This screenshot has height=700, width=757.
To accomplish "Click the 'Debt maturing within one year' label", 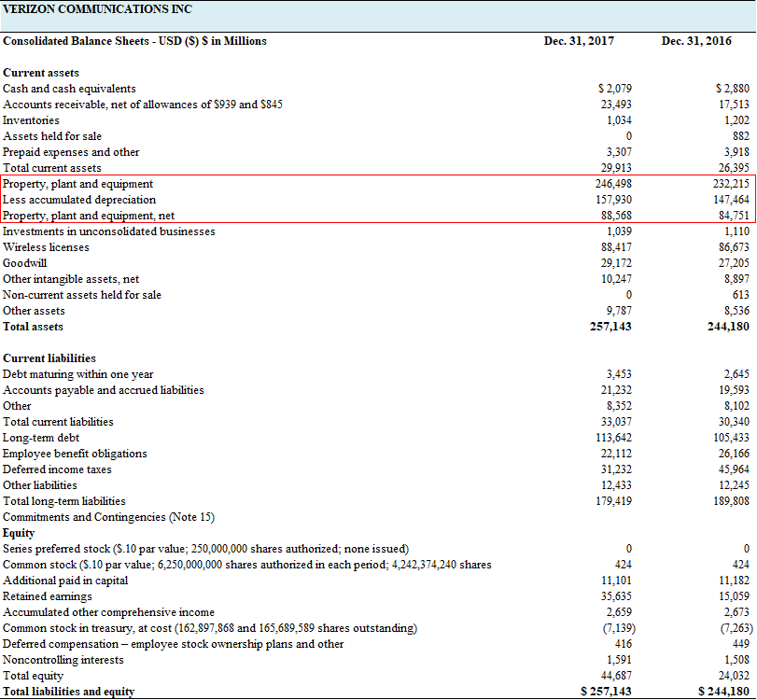I will pos(78,374).
